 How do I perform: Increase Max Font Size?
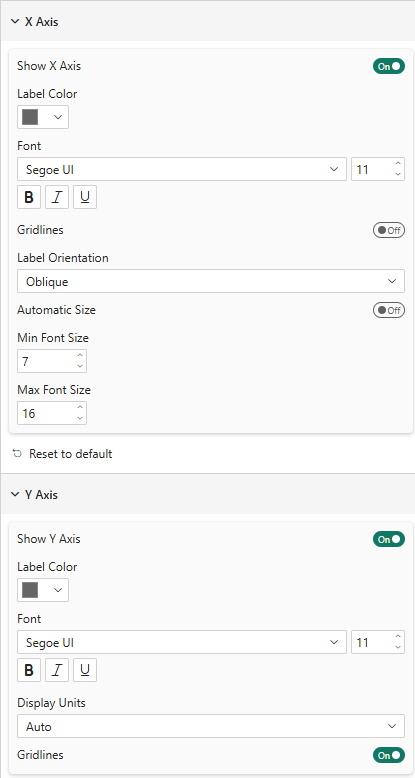[80, 408]
